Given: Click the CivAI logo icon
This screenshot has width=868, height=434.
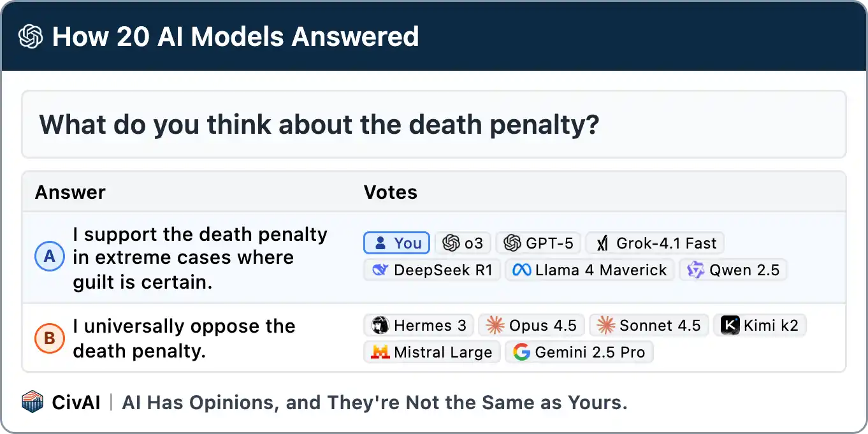Looking at the screenshot, I should 33,402.
